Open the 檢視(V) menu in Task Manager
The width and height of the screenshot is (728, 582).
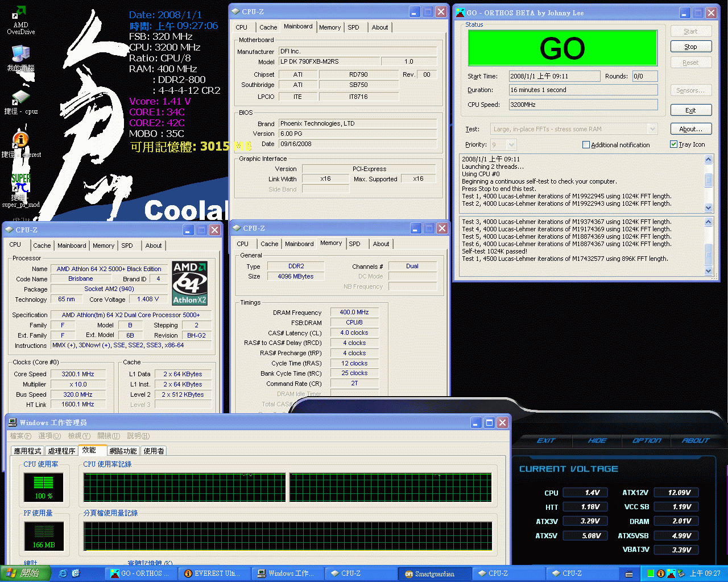(x=79, y=436)
